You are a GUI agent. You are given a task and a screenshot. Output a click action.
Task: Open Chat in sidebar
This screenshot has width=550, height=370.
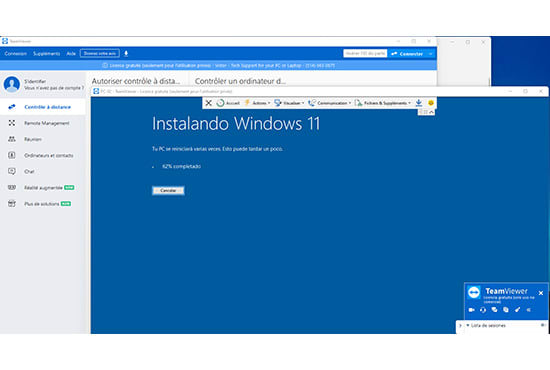[x=43, y=171]
